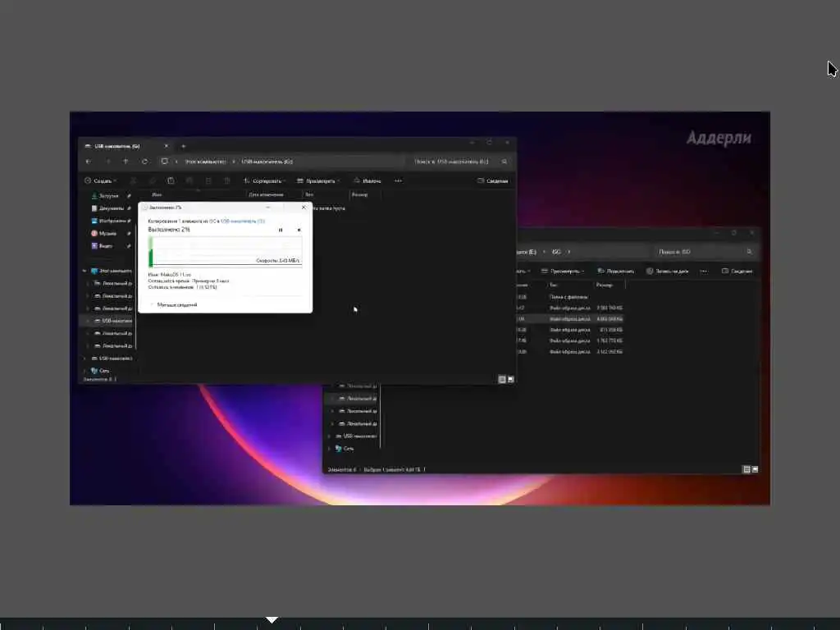Viewport: 840px width, 630px height.
Task: Open ISO source link in copy dialog
Action: coord(212,221)
